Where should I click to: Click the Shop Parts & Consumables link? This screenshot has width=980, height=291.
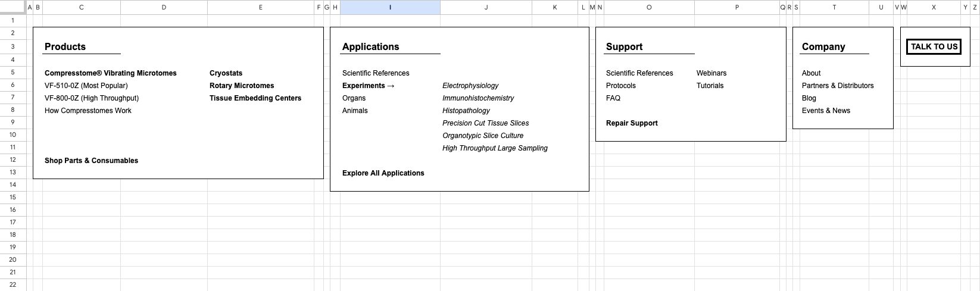click(x=91, y=161)
